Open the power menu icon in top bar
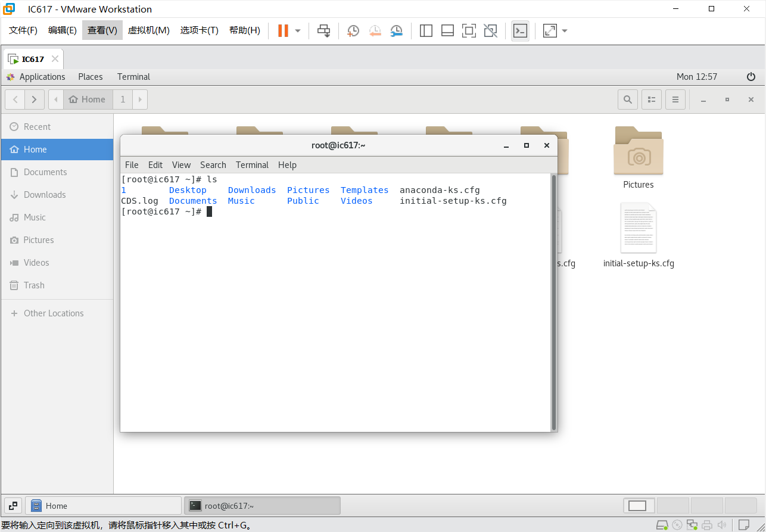 click(751, 77)
